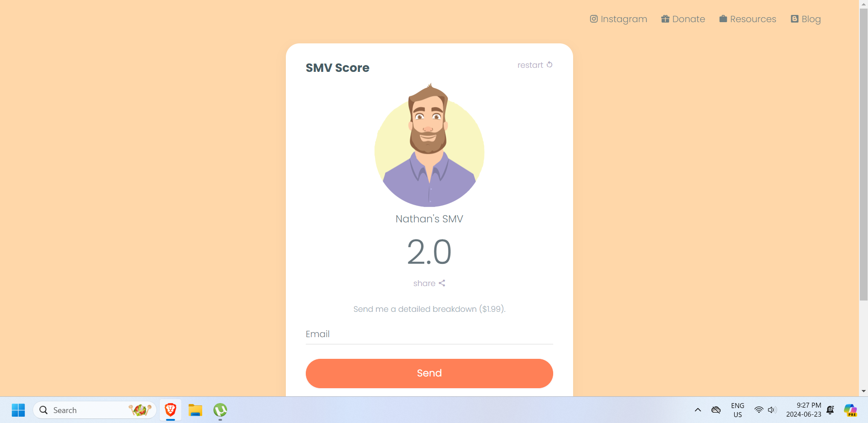
Task: Submit with the orange Send button
Action: pyautogui.click(x=429, y=373)
